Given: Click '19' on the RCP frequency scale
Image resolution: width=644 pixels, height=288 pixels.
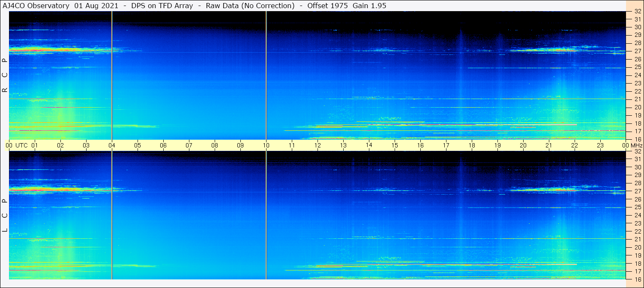Looking at the screenshot, I should click(x=637, y=115).
